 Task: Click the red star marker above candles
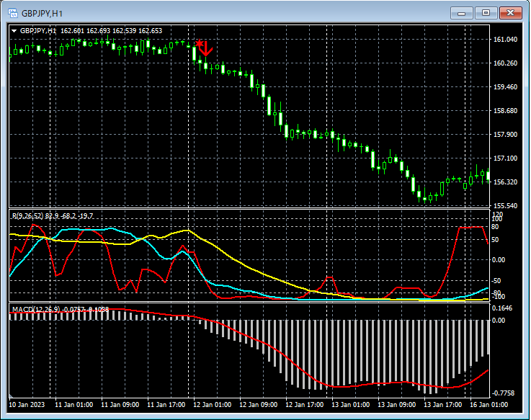(198, 44)
